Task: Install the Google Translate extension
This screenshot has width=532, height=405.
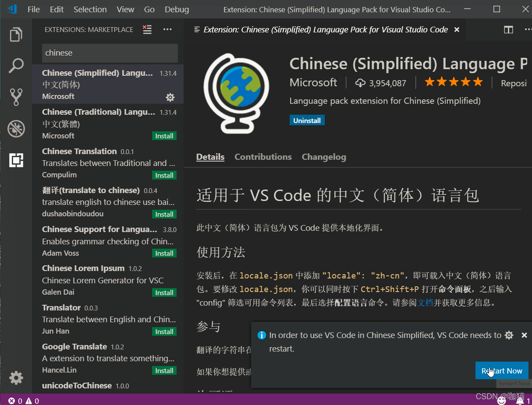Action: [164, 370]
